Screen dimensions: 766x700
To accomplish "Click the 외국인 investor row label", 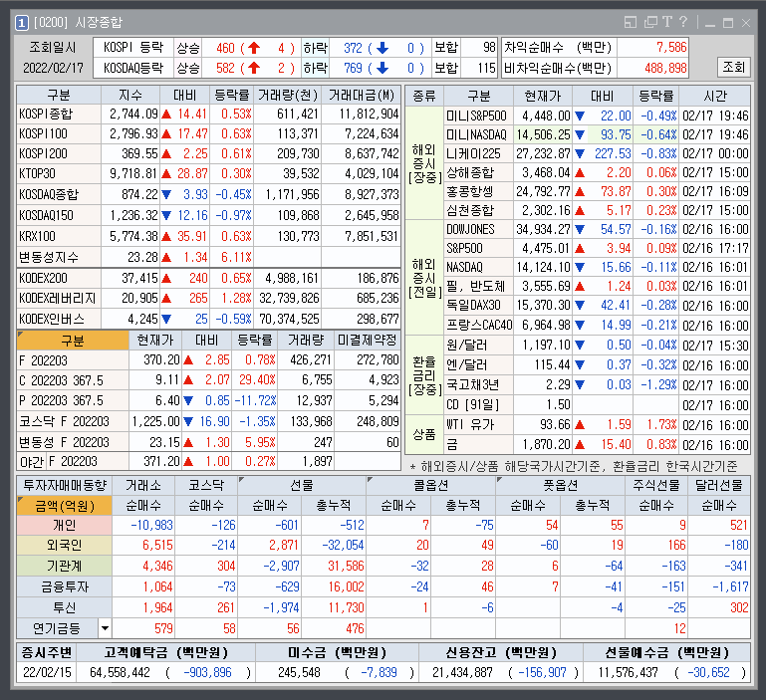I will tap(65, 545).
